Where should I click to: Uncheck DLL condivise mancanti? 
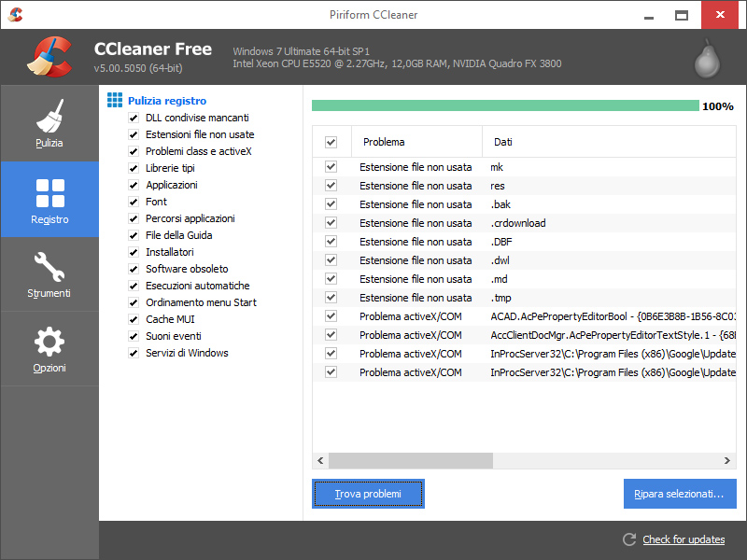coord(134,118)
